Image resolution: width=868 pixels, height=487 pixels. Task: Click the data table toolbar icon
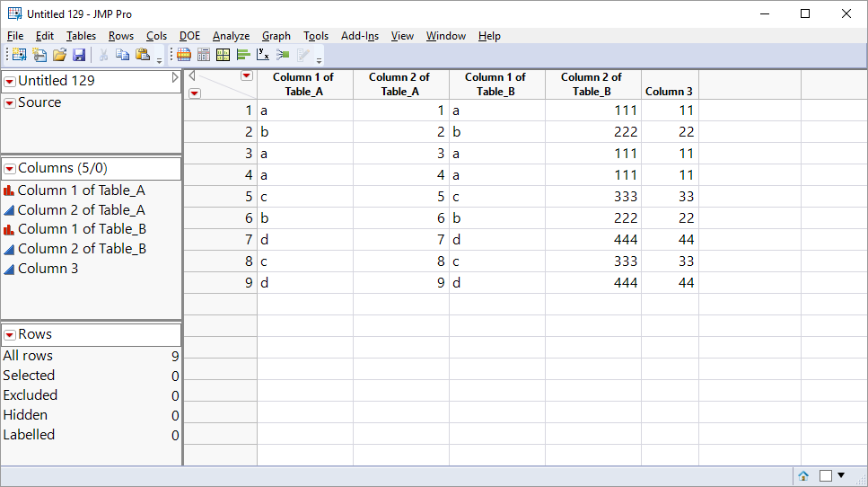coord(184,54)
